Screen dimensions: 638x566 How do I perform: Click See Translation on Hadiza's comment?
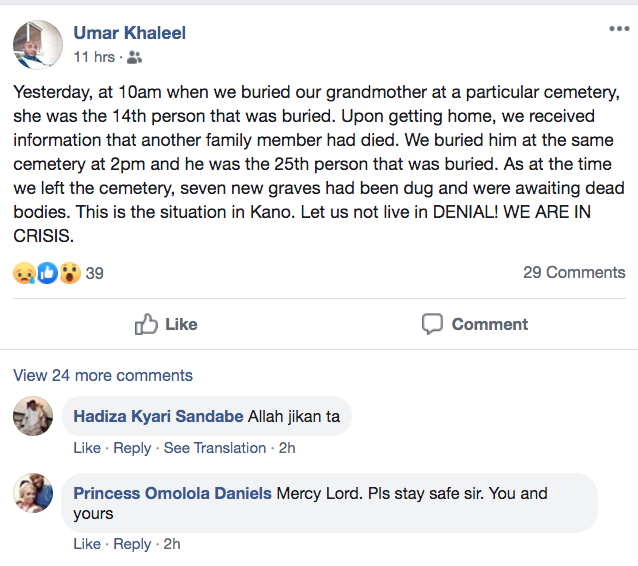(215, 448)
